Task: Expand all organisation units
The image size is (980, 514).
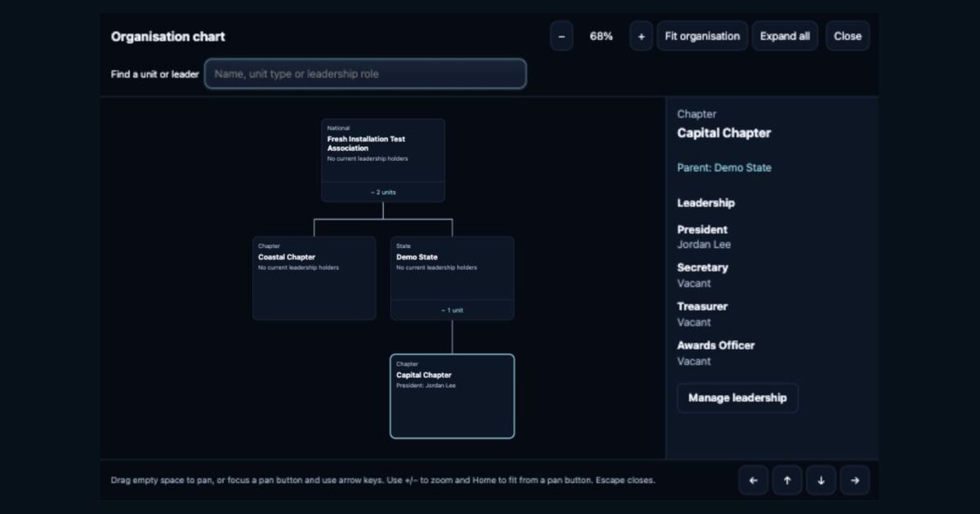Action: (785, 36)
